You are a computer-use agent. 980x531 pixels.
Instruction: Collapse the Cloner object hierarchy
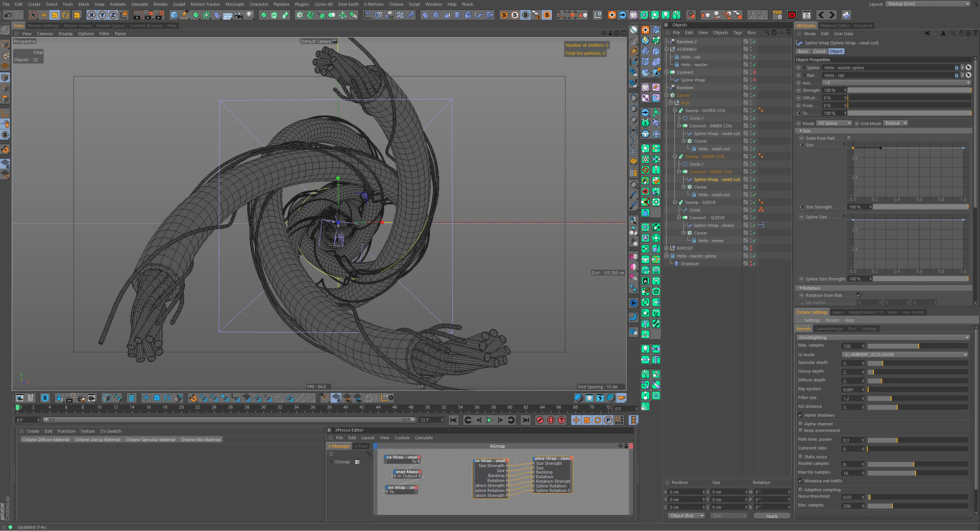(x=667, y=95)
